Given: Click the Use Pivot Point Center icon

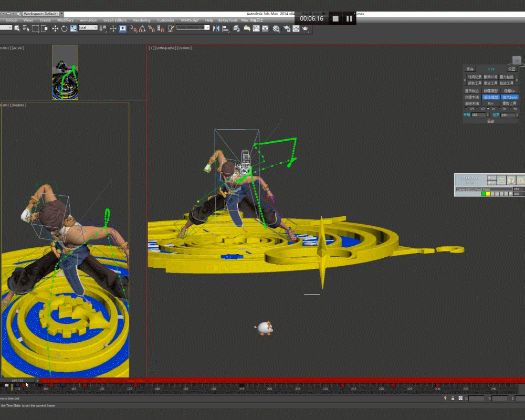Looking at the screenshot, I should click(x=103, y=29).
